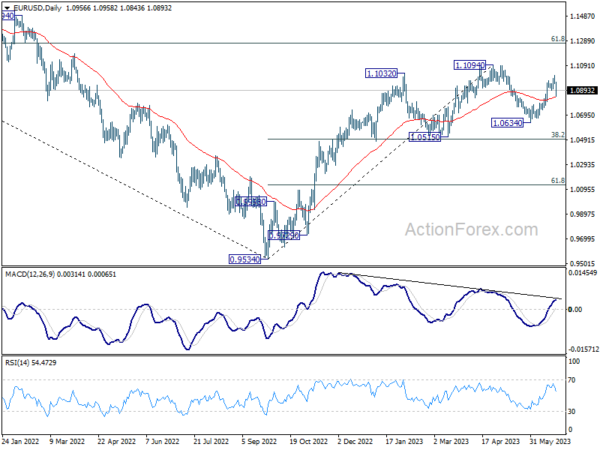600x450 pixels.
Task: Click the dropdown triangle beside EURUSD,Daily
Action: 7,8
